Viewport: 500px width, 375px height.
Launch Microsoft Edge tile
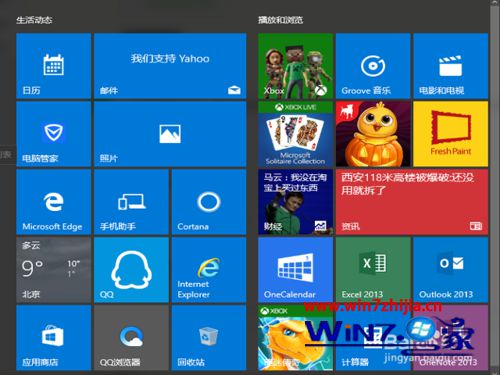(x=53, y=202)
